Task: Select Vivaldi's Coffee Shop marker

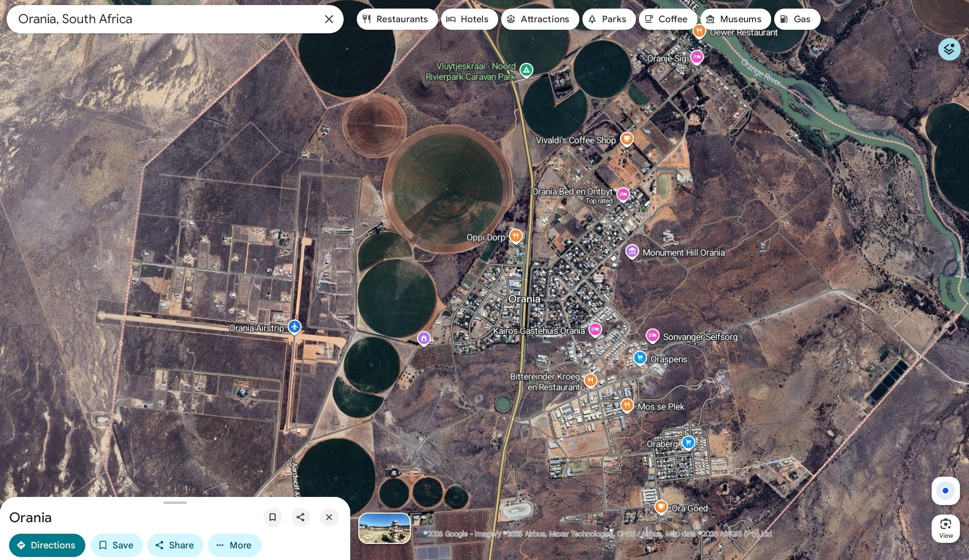Action: [x=626, y=138]
